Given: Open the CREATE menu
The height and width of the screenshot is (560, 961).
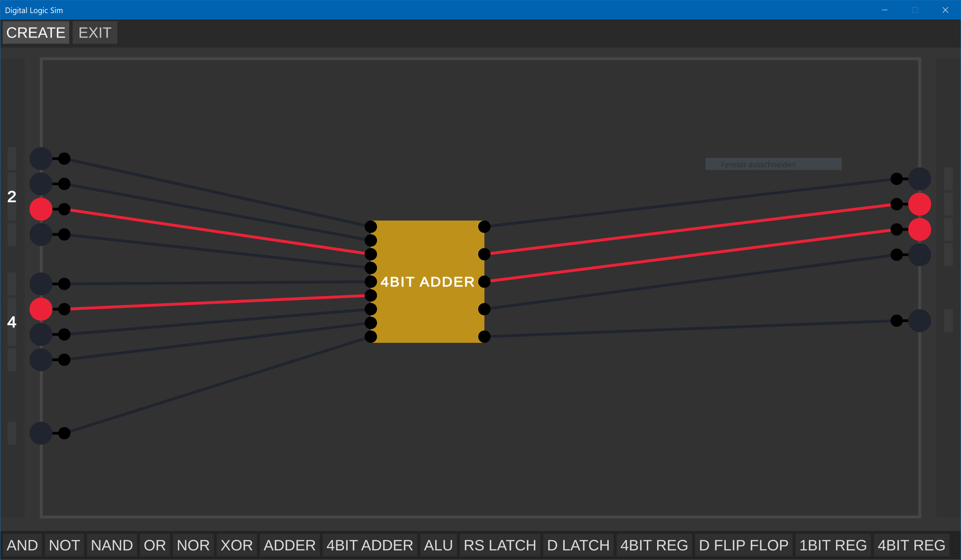Looking at the screenshot, I should point(36,32).
